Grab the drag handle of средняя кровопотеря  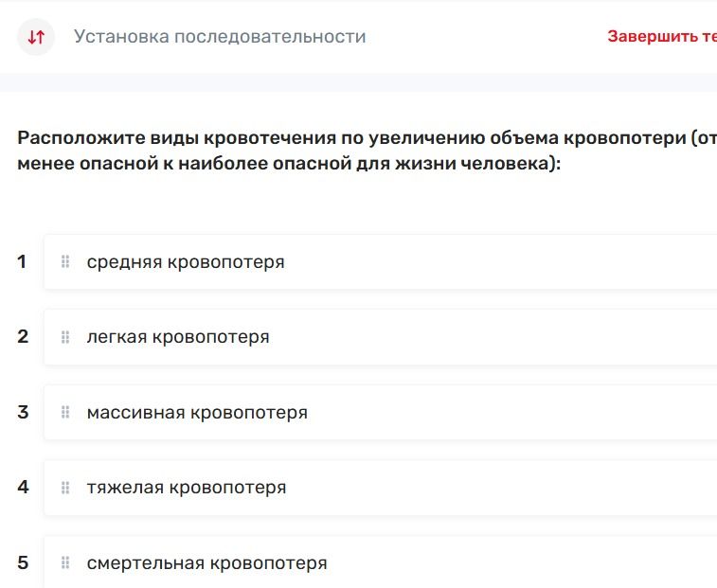pyautogui.click(x=65, y=261)
